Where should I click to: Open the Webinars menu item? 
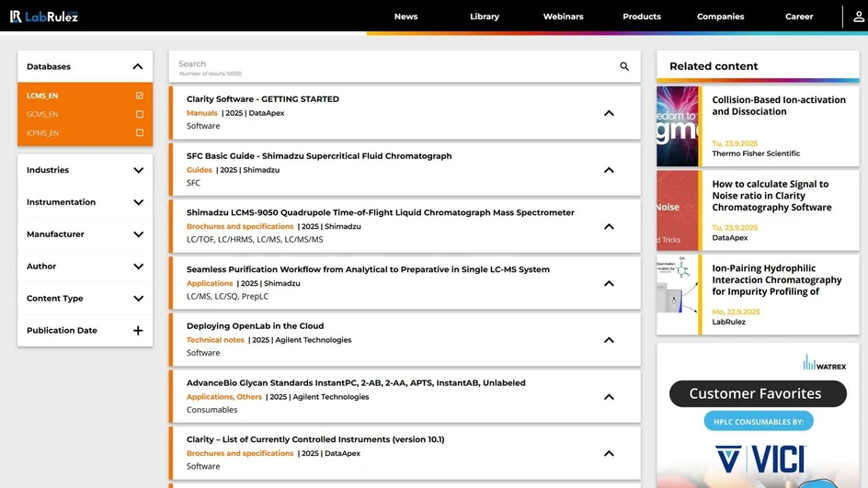click(x=563, y=17)
